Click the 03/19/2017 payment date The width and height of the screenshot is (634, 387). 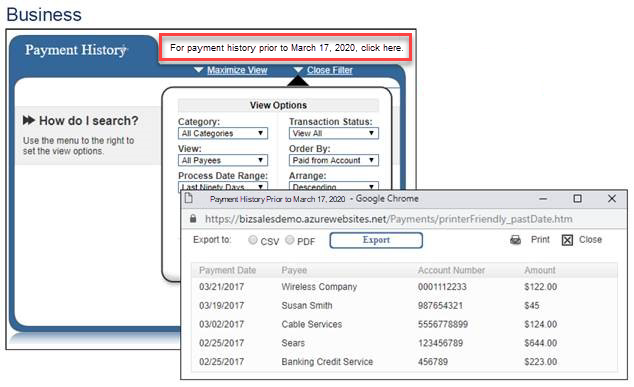tap(222, 305)
